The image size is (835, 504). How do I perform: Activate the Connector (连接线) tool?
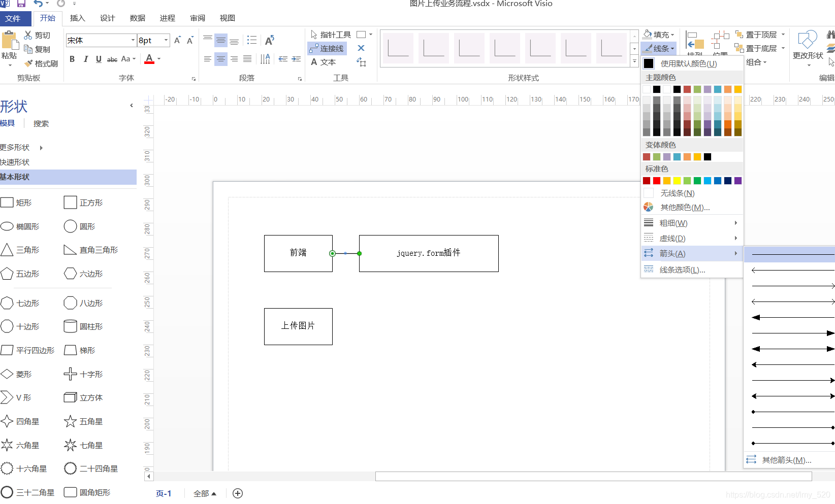[327, 48]
